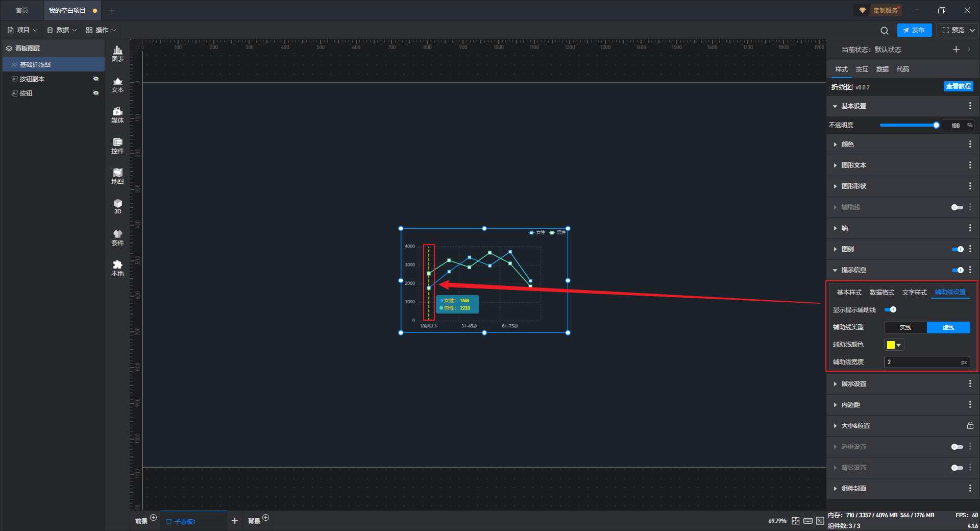Click the plus circle icon next to 背景

pyautogui.click(x=265, y=518)
